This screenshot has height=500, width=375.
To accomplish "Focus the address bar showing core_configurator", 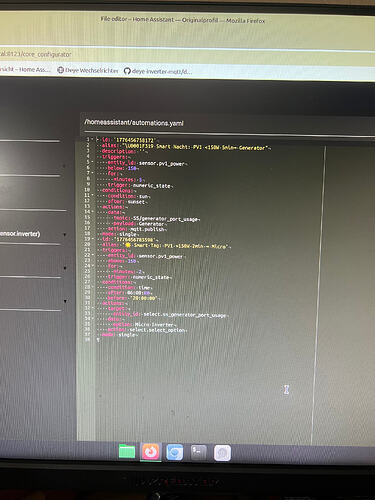I will (x=35, y=54).
